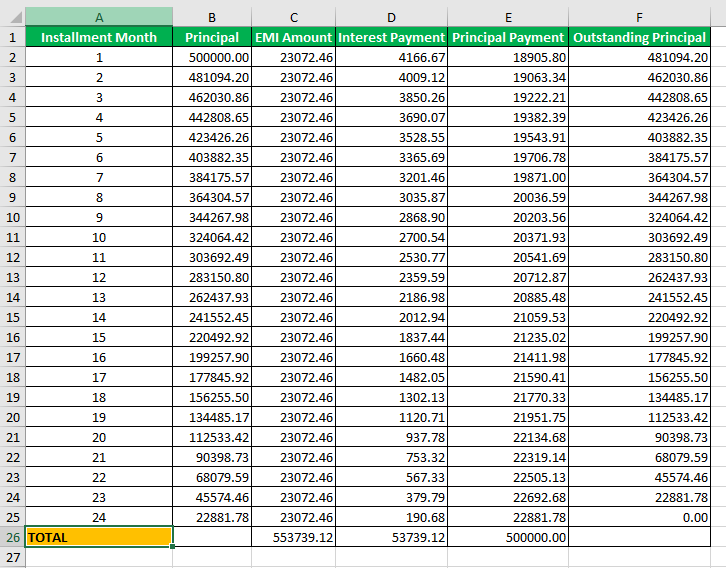726x568 pixels.
Task: Click the outstanding principal 199257.90 in column F
Action: click(x=639, y=337)
